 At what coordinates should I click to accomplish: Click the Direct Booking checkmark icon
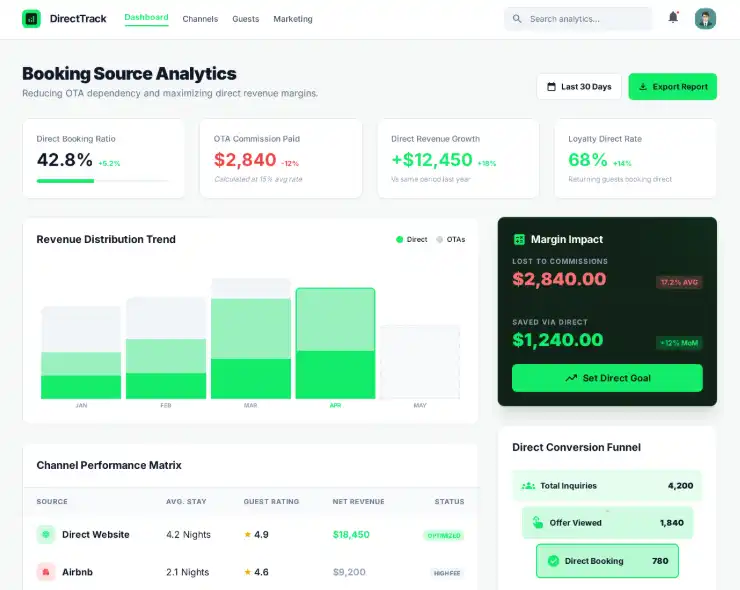[552, 561]
